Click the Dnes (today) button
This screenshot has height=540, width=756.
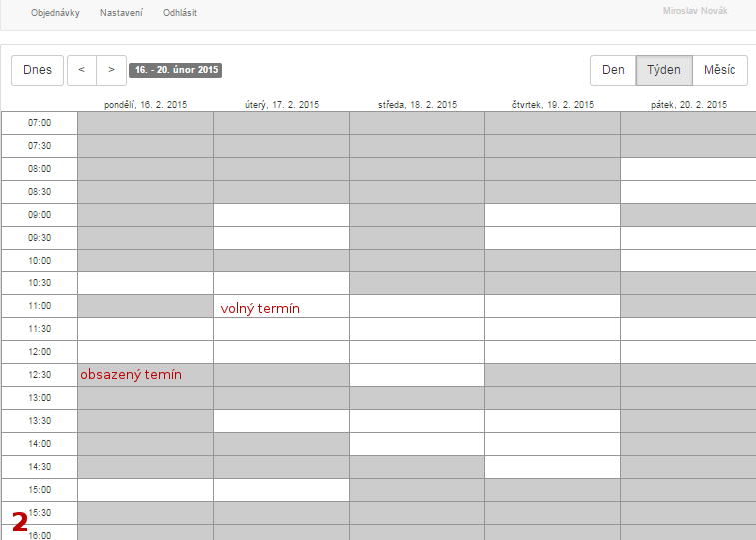pos(37,70)
